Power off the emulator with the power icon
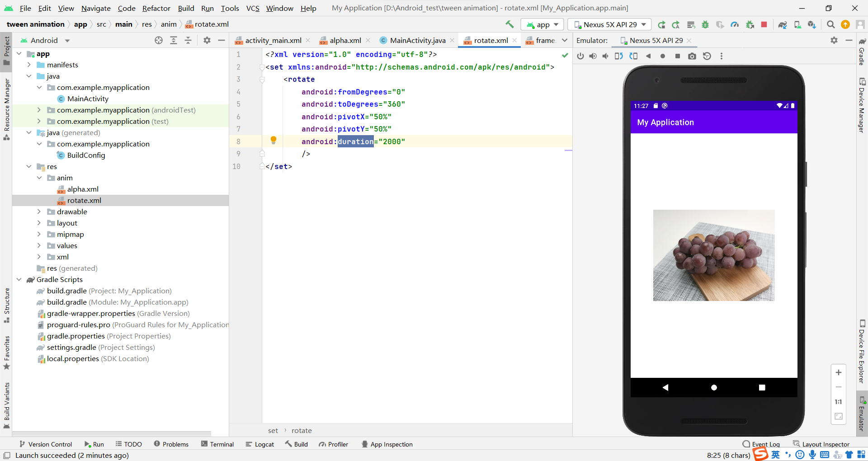868x461 pixels. [580, 56]
